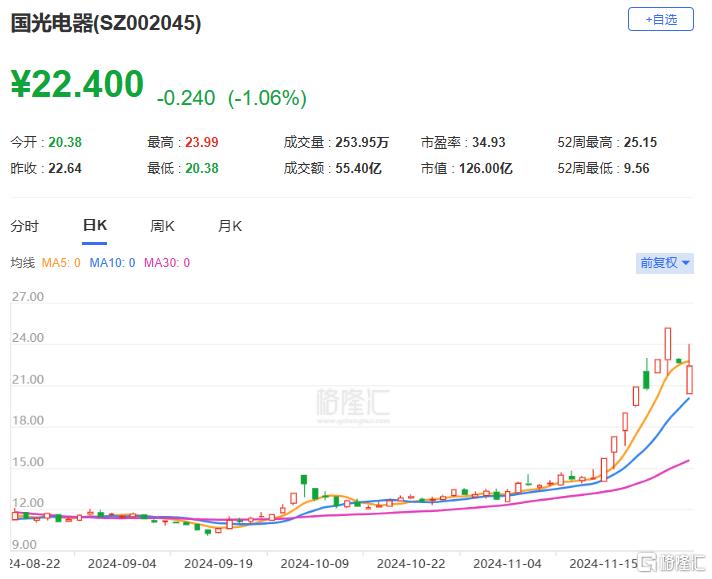Click the 均线 moving average label
Image resolution: width=712 pixels, height=579 pixels.
[x=23, y=262]
